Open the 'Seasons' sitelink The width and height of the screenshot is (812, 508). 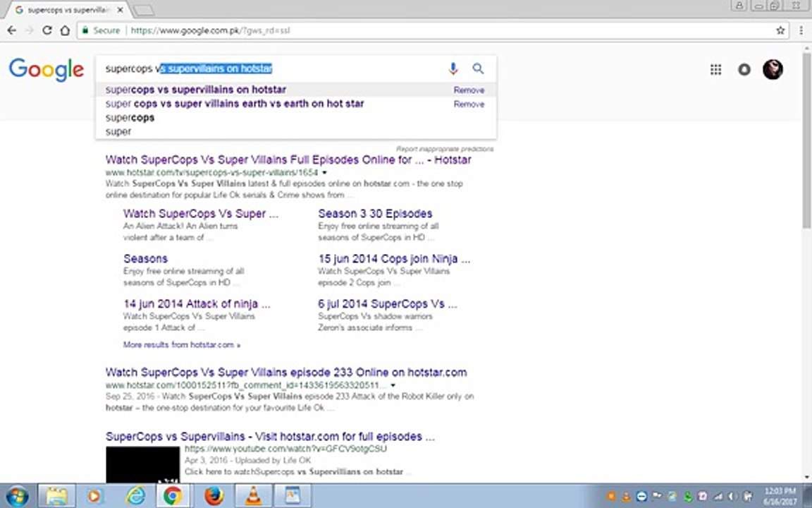click(145, 259)
